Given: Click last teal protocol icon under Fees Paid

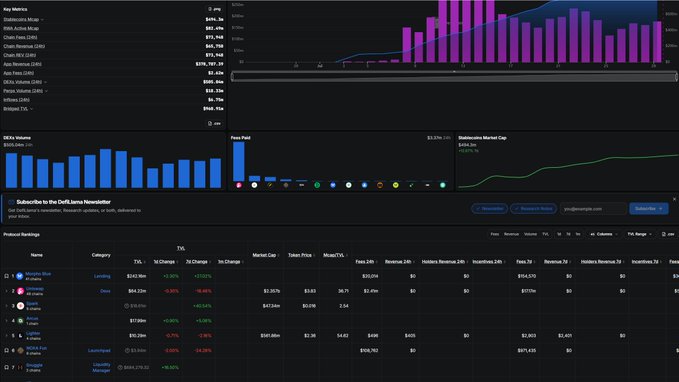Looking at the screenshot, I should (x=443, y=185).
